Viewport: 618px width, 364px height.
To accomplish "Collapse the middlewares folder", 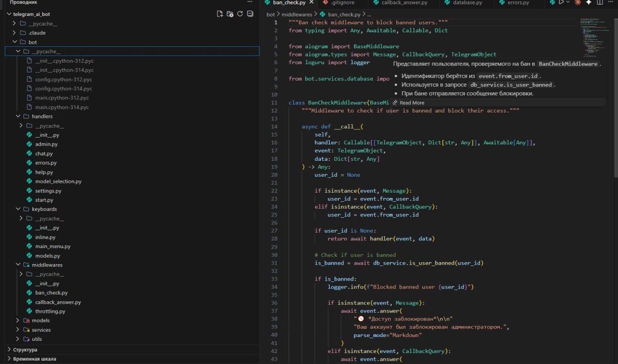I will coord(19,265).
